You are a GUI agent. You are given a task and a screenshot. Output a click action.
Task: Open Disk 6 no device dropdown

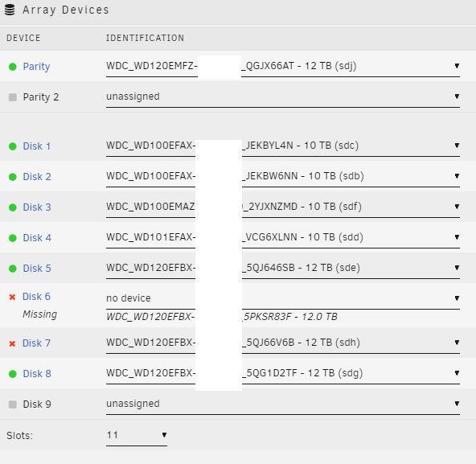pyautogui.click(x=283, y=298)
